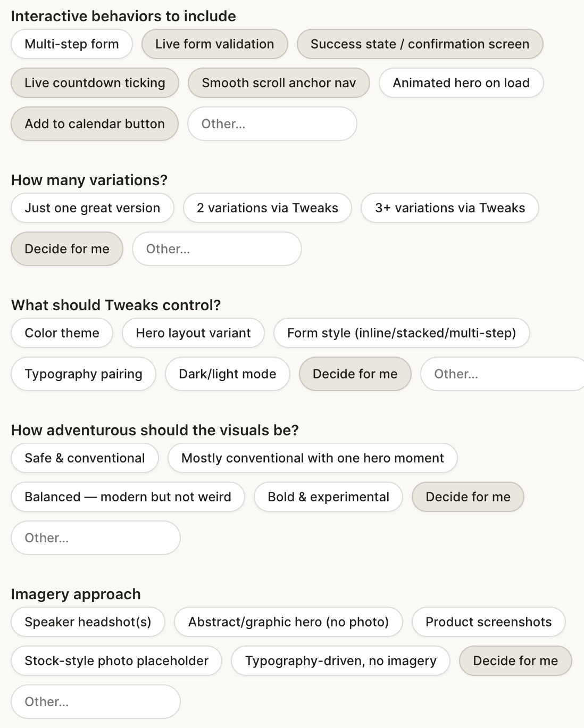Choose Bold & experimental visuals

tap(328, 497)
